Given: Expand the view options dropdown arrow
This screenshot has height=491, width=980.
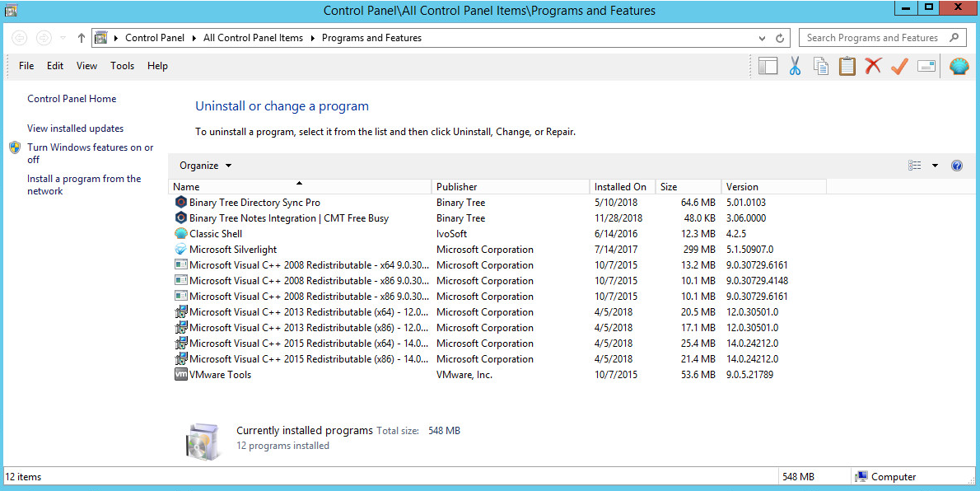Looking at the screenshot, I should [935, 166].
